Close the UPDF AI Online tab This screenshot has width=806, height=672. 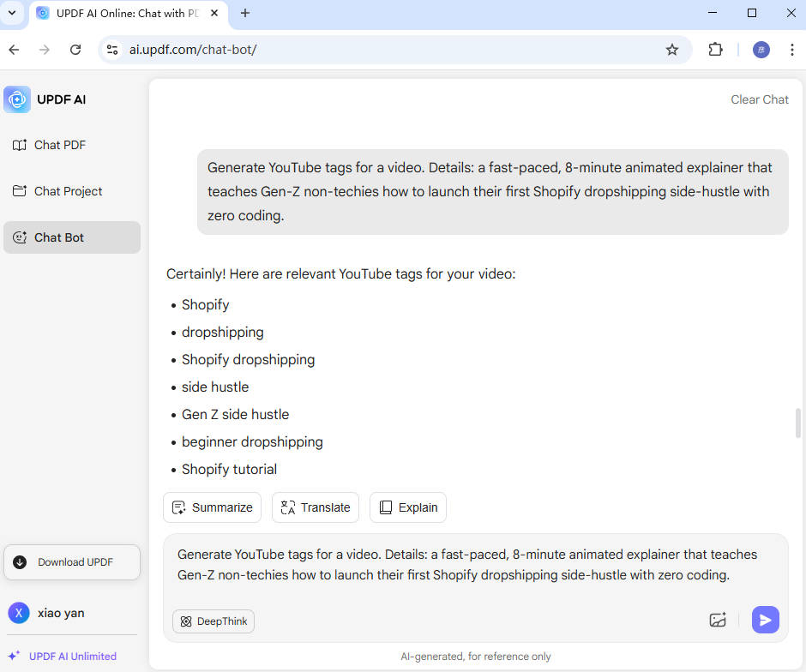[214, 14]
